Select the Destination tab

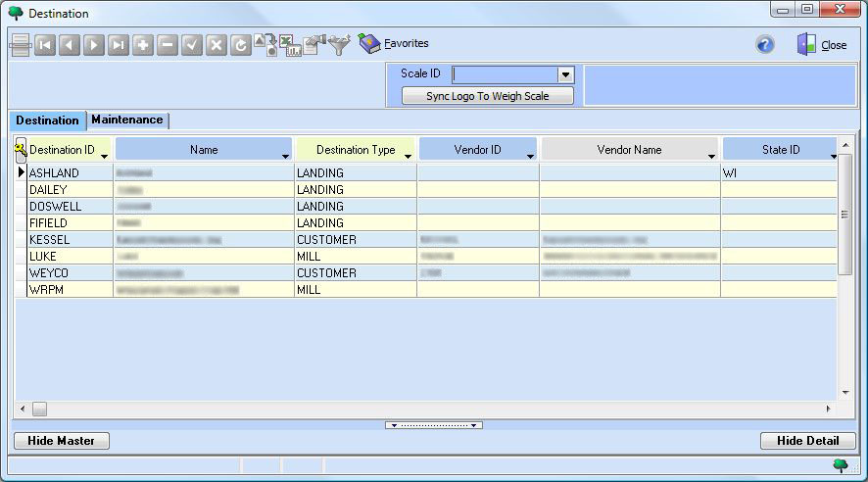coord(47,120)
